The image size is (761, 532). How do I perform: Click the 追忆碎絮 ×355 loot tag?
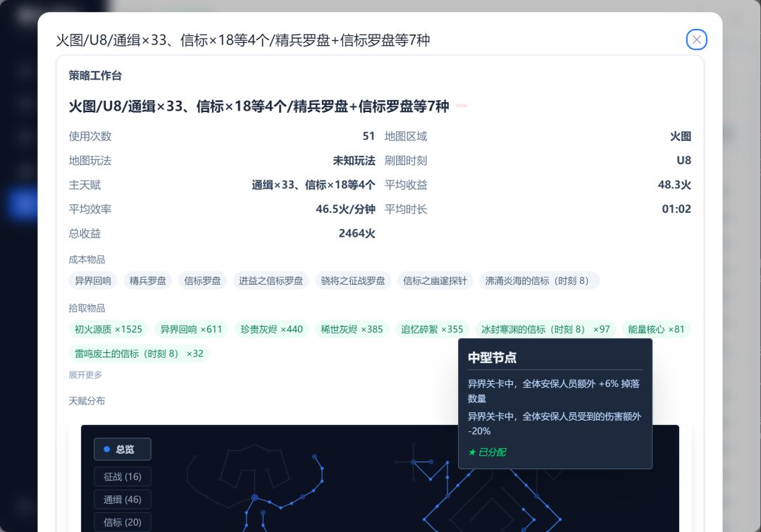click(x=432, y=329)
